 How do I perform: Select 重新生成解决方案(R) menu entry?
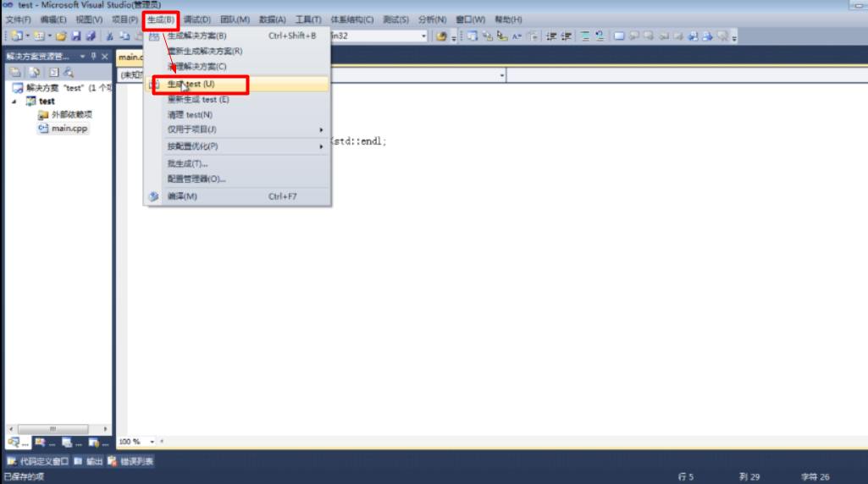pos(238,51)
